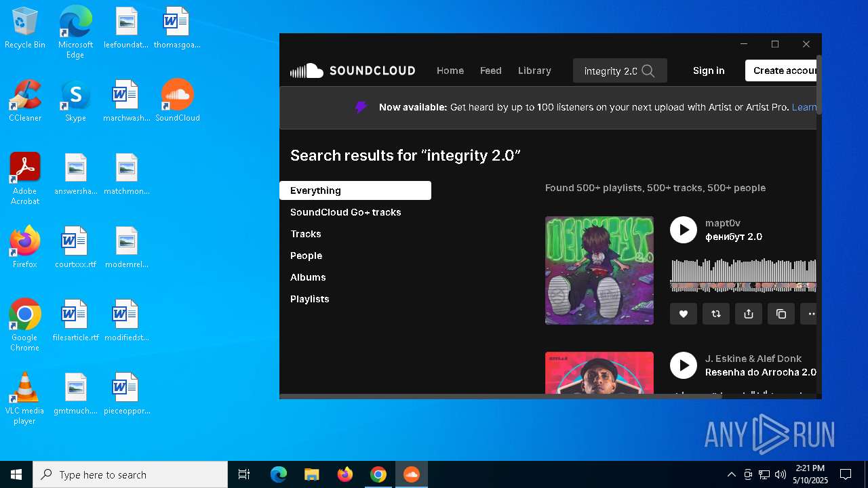
Task: Filter search results by Tracks
Action: [x=306, y=234]
